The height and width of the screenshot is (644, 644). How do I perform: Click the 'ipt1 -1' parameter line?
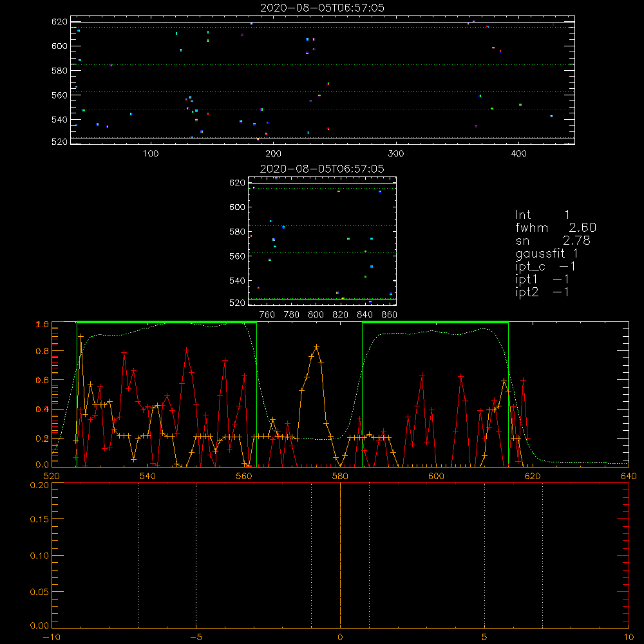point(542,279)
